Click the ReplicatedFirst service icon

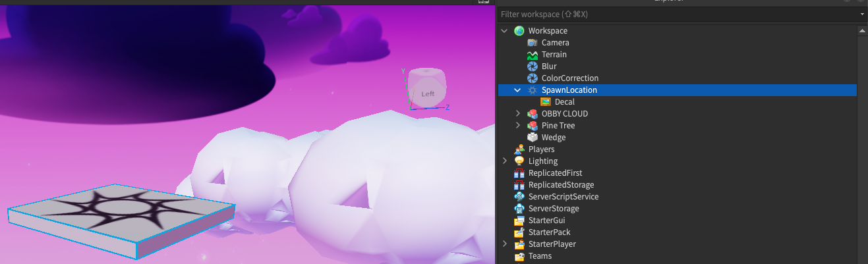coord(519,173)
